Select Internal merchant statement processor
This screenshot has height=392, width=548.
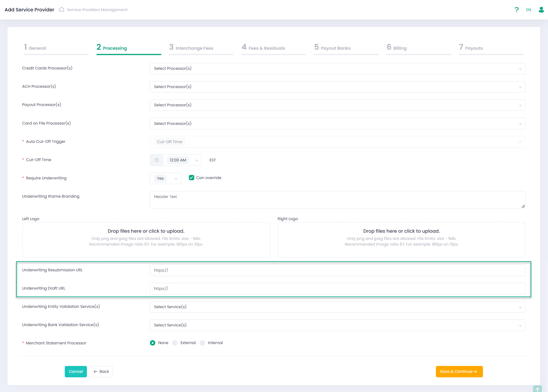(203, 343)
